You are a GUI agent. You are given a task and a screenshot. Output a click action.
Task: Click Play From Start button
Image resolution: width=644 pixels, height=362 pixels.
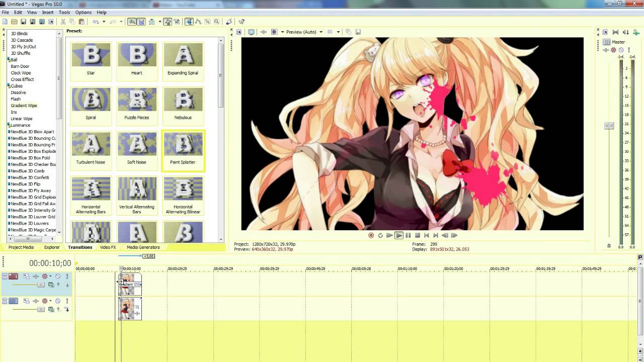[x=389, y=235]
